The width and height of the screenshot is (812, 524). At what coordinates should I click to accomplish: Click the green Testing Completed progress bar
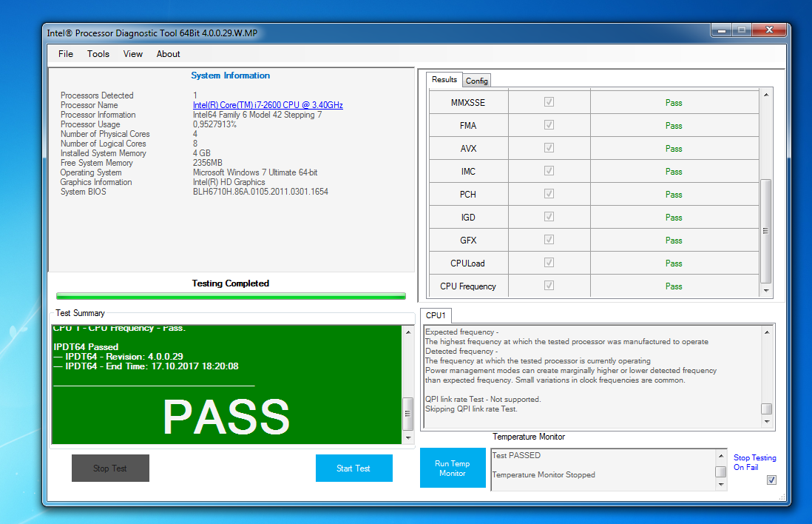231,296
